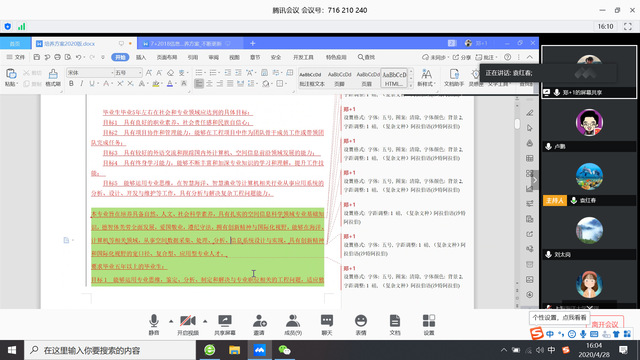Switch to 培养方案2020版.docx tab
Screen dimensions: 640x360
[69, 43]
